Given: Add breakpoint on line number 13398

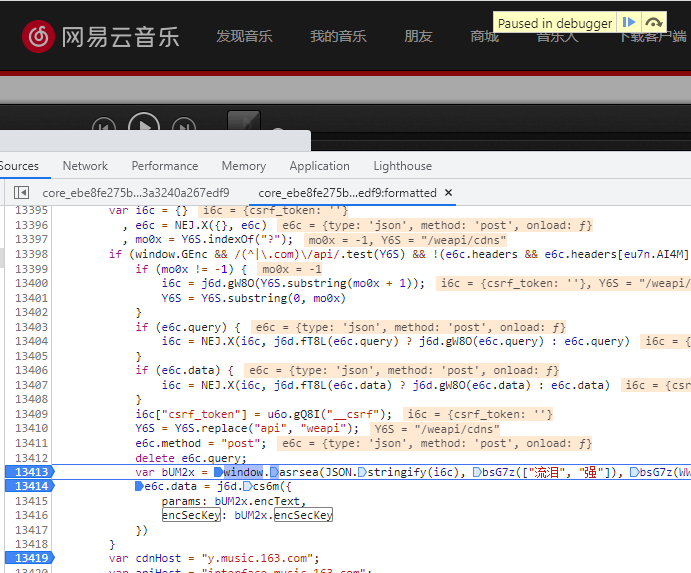Looking at the screenshot, I should [x=31, y=254].
